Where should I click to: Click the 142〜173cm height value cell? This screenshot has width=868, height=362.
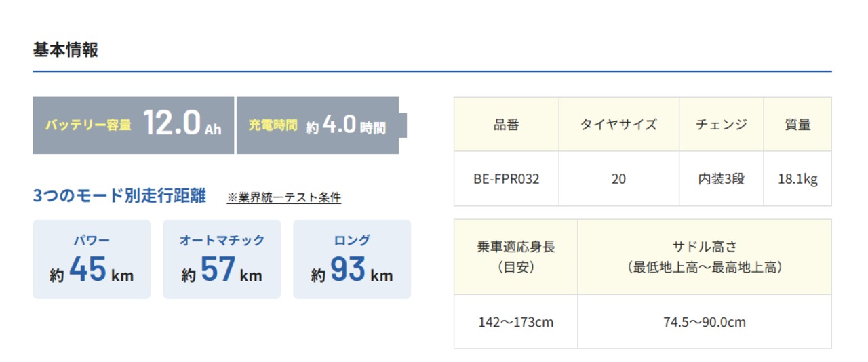tap(516, 322)
